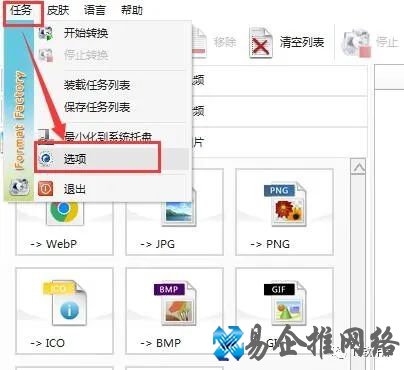Click the 清空列表 red X icon
Image resolution: width=404 pixels, height=370 pixels.
tap(261, 43)
